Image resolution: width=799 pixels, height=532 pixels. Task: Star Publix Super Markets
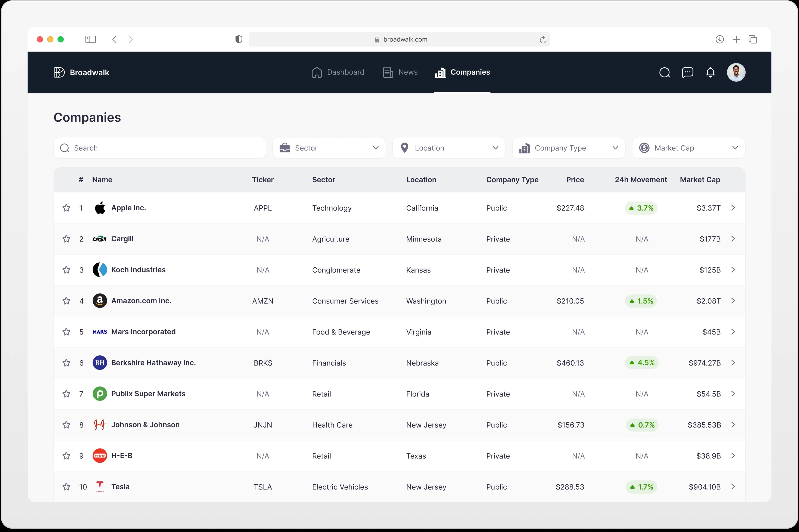pyautogui.click(x=66, y=394)
